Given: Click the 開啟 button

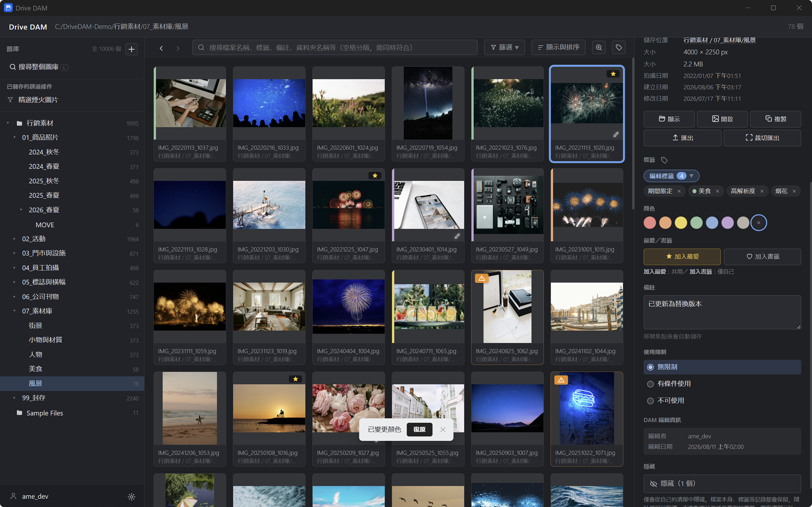Looking at the screenshot, I should pos(722,119).
